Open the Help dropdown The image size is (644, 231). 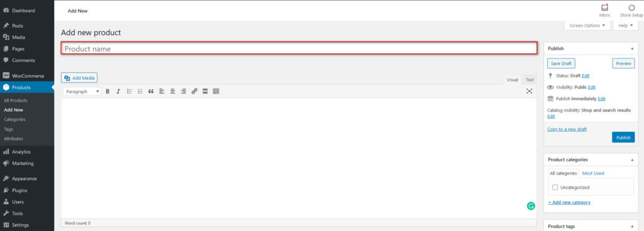pyautogui.click(x=626, y=25)
